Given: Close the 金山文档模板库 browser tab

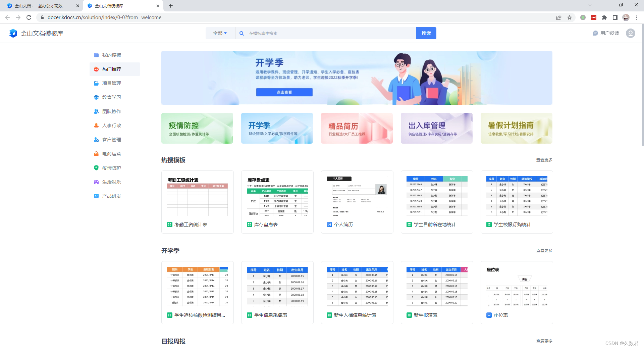Looking at the screenshot, I should tap(158, 6).
